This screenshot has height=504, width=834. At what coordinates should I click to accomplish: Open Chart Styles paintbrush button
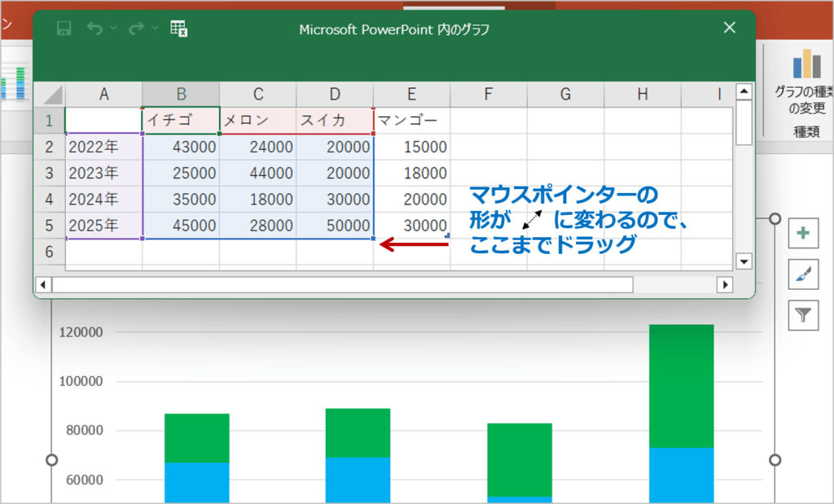click(x=803, y=274)
